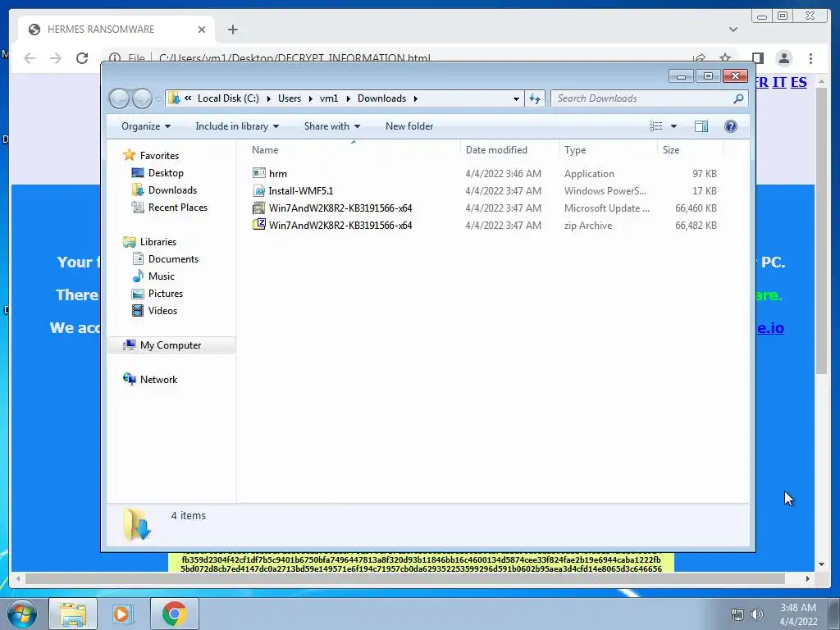Open Chrome profile avatar

point(783,58)
